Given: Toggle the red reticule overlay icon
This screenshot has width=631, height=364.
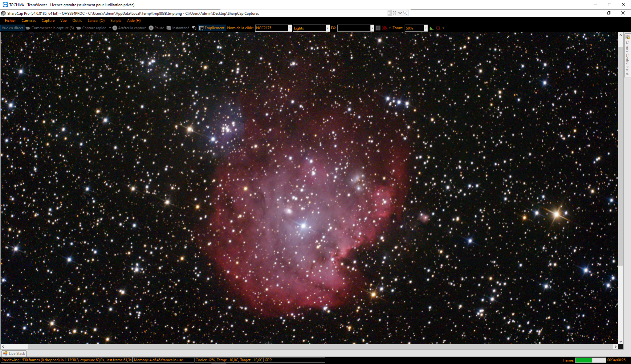Looking at the screenshot, I should (x=385, y=28).
